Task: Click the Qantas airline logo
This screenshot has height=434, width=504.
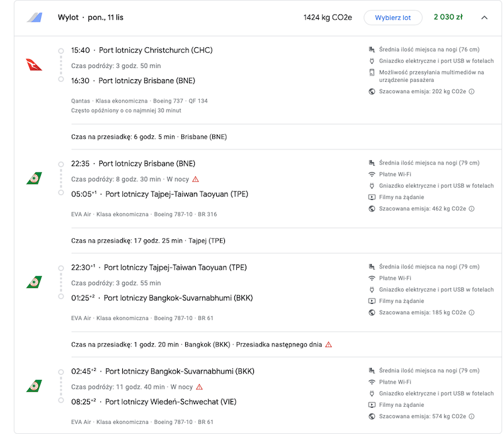Action: click(x=34, y=65)
